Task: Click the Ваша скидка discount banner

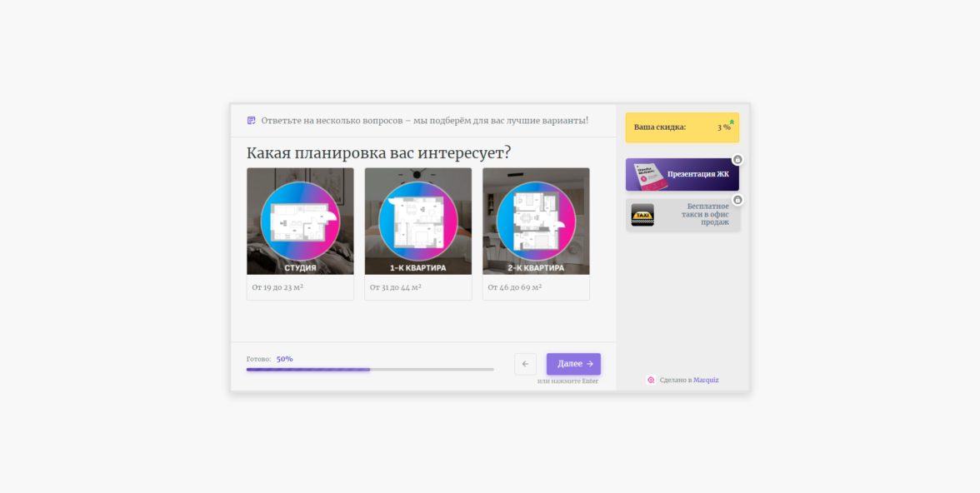Action: 682,127
